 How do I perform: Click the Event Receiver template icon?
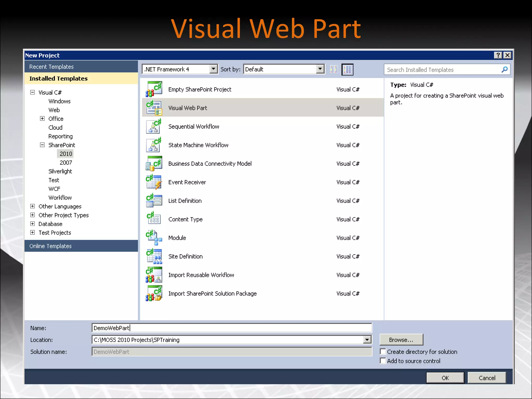[x=154, y=182]
